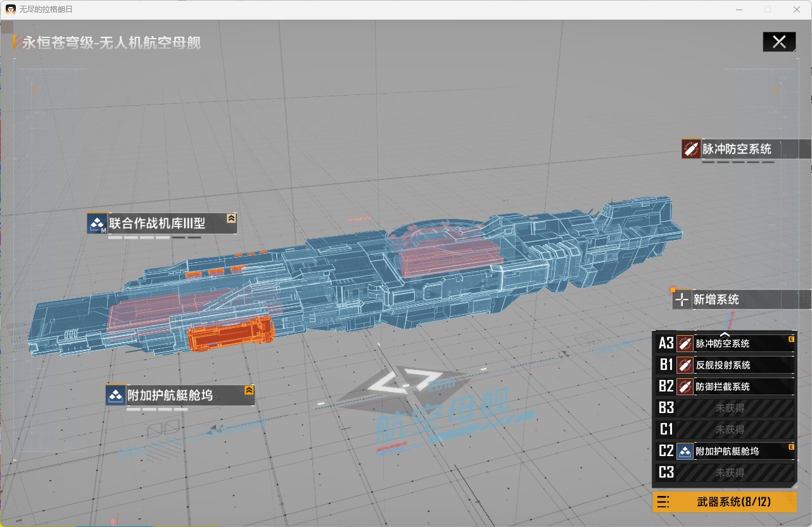Viewport: 812px width, 527px height.
Task: Close the ship blueprint with the X button
Action: [779, 42]
